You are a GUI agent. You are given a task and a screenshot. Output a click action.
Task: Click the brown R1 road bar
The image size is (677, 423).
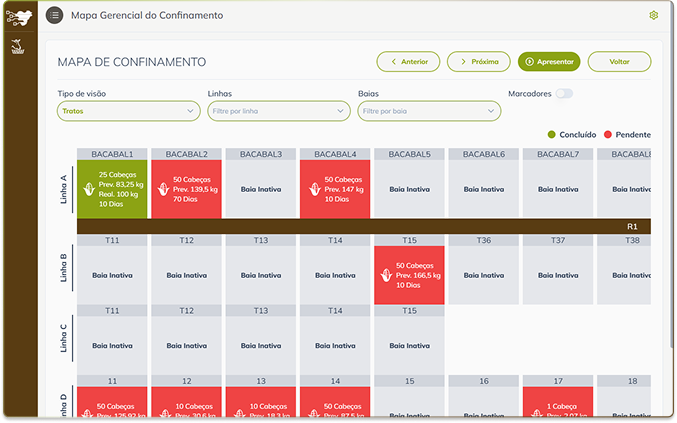coord(364,226)
